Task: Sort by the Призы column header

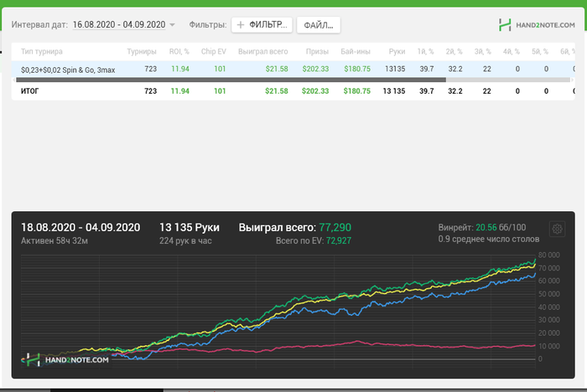Action: tap(317, 52)
